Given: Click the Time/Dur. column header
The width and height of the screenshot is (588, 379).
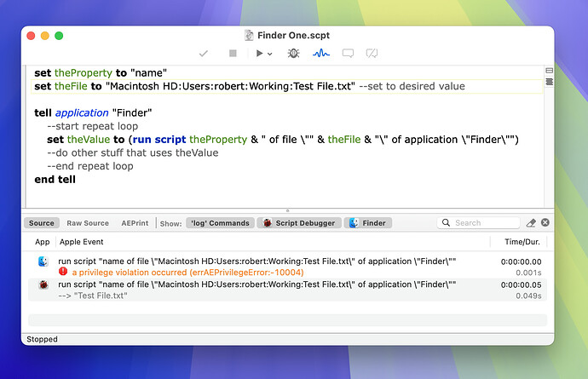Looking at the screenshot, I should (x=522, y=242).
